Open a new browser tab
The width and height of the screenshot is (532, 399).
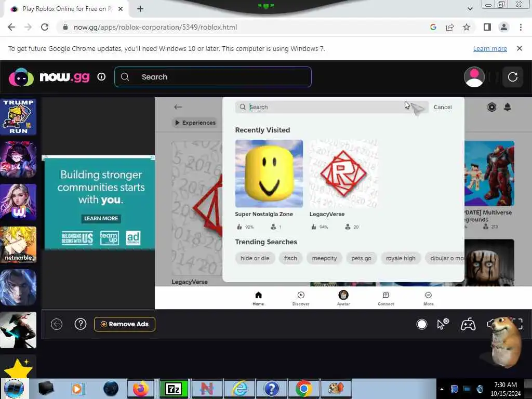[140, 9]
